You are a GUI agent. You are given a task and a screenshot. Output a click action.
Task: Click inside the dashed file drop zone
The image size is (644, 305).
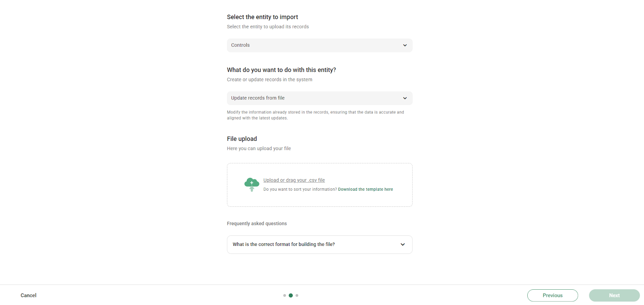pyautogui.click(x=320, y=185)
